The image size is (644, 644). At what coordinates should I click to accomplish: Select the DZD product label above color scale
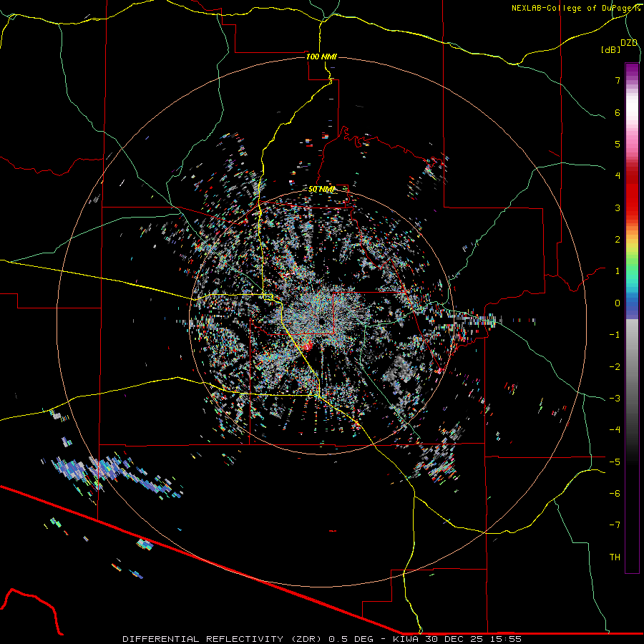[x=629, y=43]
